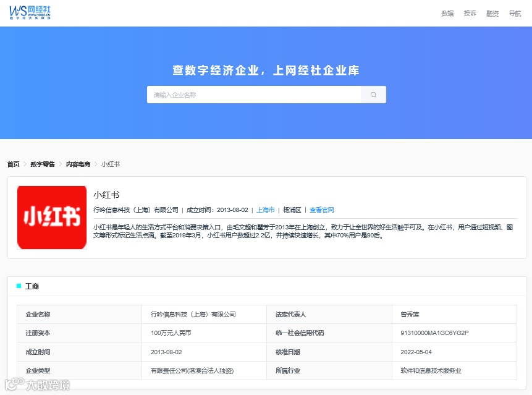The width and height of the screenshot is (532, 395).
Task: Click the 工商 section heading
Action: 32,286
